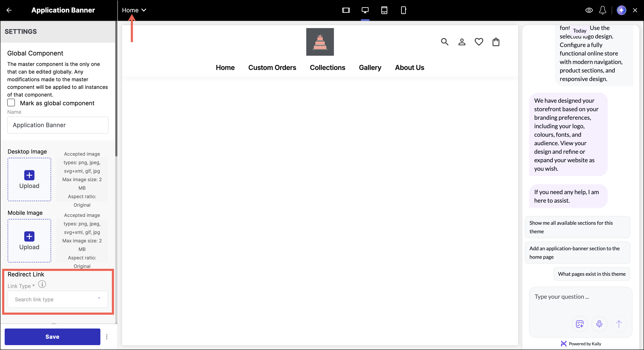Open notifications bell icon
This screenshot has width=644, height=350.
coord(603,10)
